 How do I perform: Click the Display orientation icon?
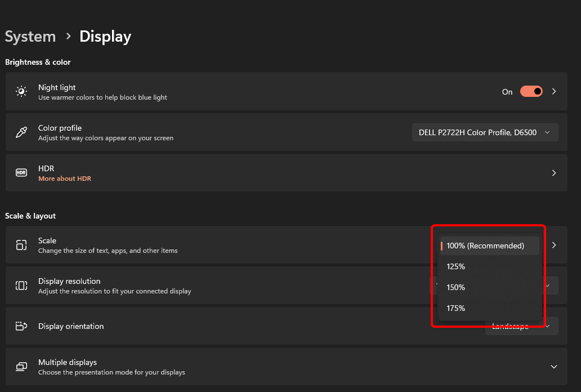point(21,326)
